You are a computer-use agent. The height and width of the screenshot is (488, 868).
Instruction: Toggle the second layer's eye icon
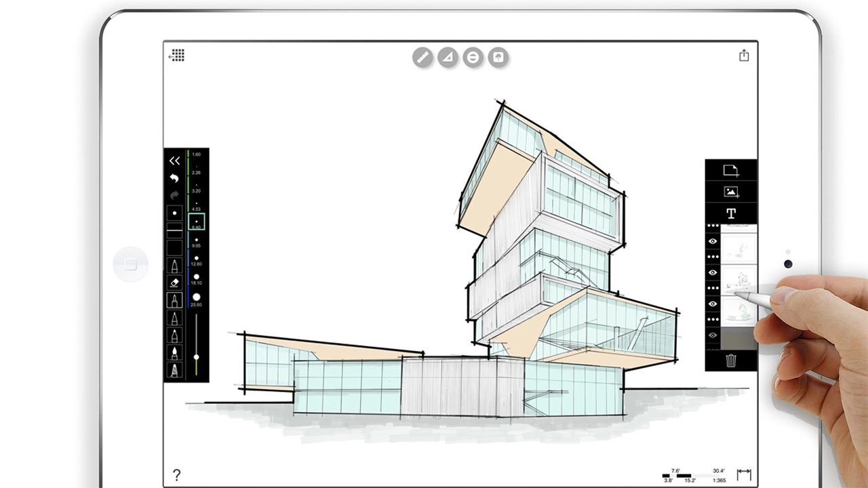[x=713, y=272]
